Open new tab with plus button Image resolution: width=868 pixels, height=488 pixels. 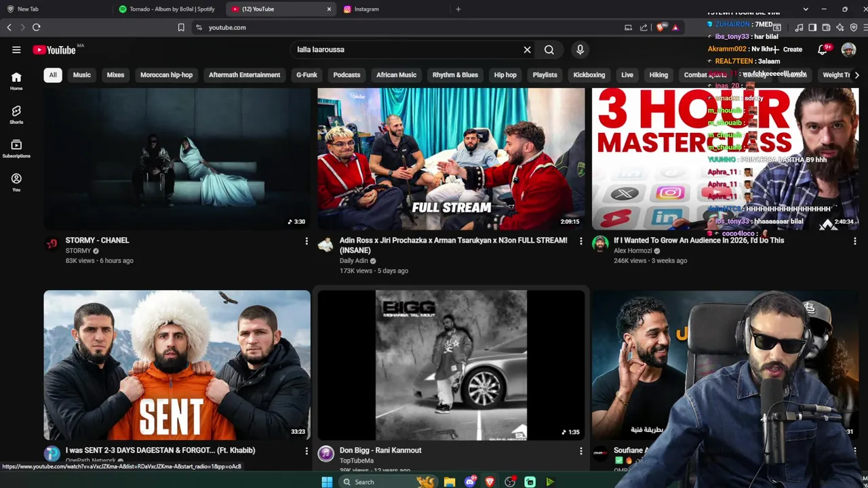point(458,9)
